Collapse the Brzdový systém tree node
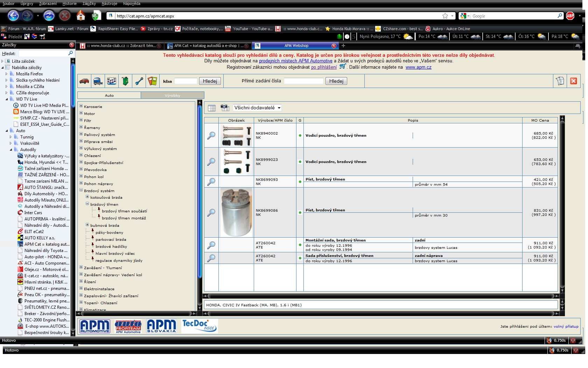The height and width of the screenshot is (368, 588). point(81,190)
